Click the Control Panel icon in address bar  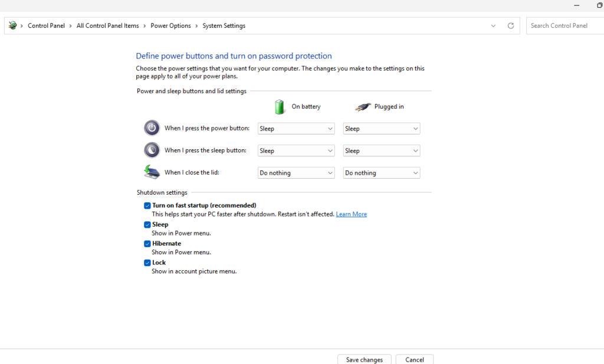(12, 25)
